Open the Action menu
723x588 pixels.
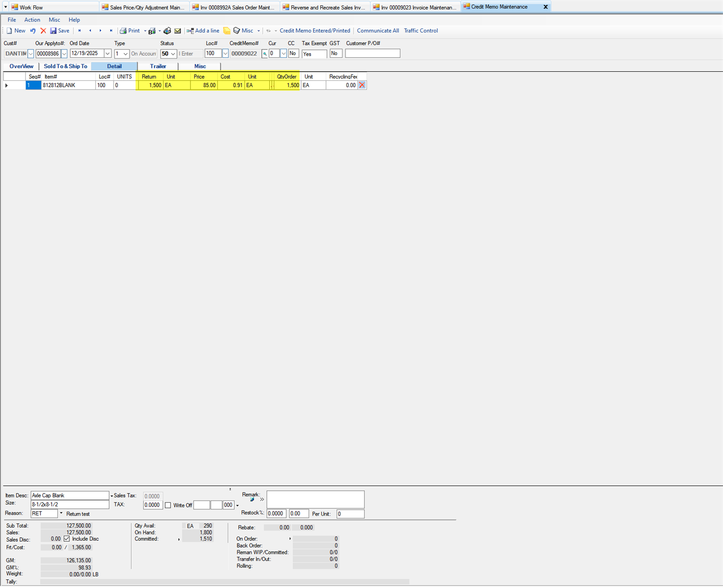[32, 19]
